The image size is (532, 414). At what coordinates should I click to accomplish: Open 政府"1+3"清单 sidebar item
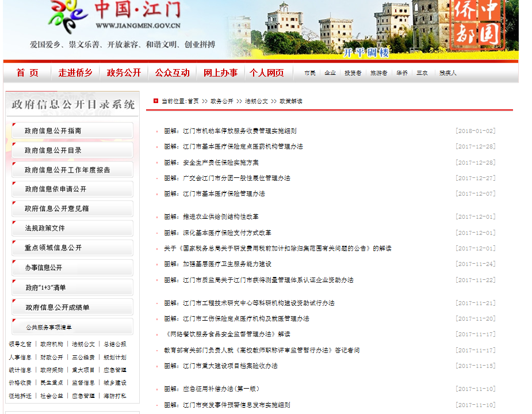[72, 287]
